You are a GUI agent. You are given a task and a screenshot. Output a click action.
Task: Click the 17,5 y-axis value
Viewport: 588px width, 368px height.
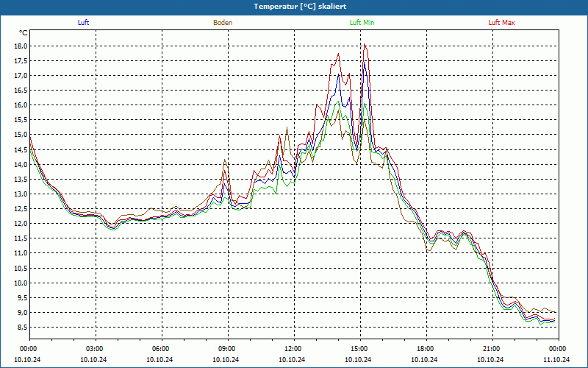pyautogui.click(x=21, y=61)
